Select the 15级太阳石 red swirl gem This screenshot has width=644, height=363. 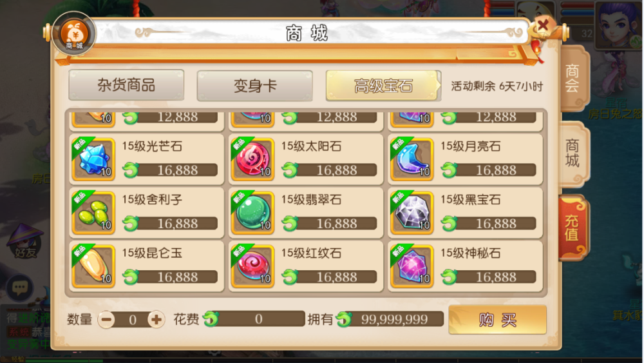pyautogui.click(x=252, y=159)
